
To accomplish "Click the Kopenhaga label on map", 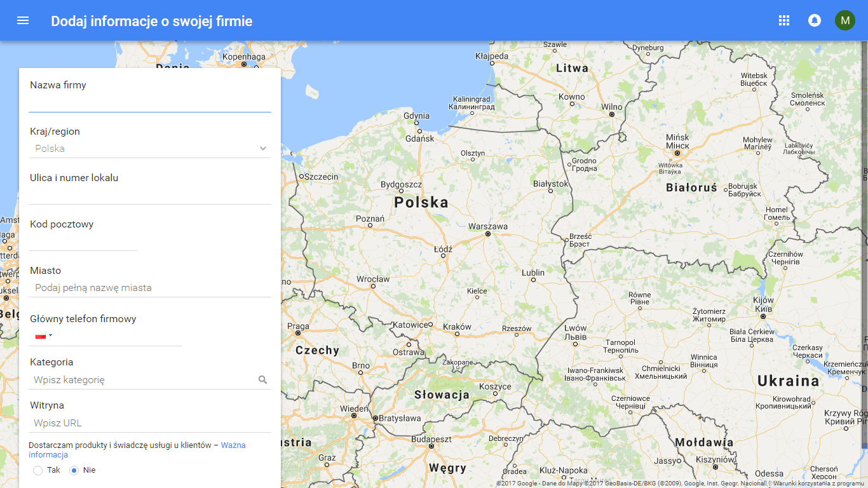I will pyautogui.click(x=244, y=57).
